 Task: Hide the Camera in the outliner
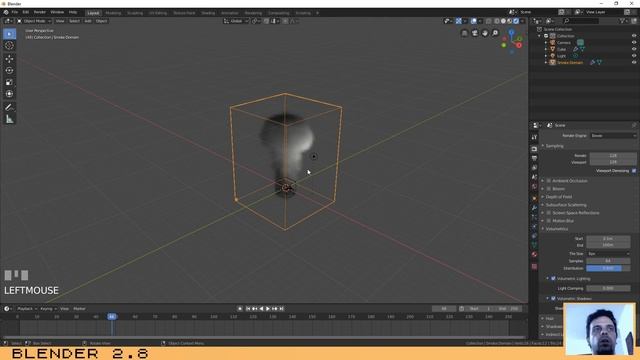click(x=634, y=42)
